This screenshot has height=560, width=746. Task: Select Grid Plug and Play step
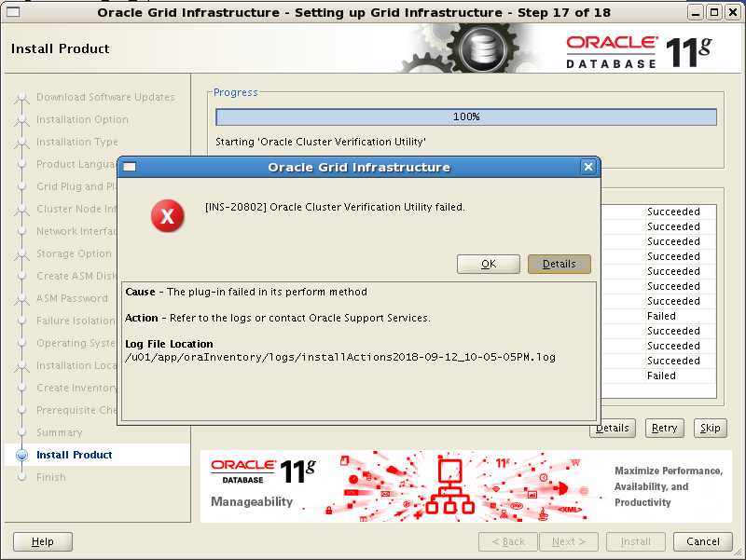pyautogui.click(x=76, y=186)
